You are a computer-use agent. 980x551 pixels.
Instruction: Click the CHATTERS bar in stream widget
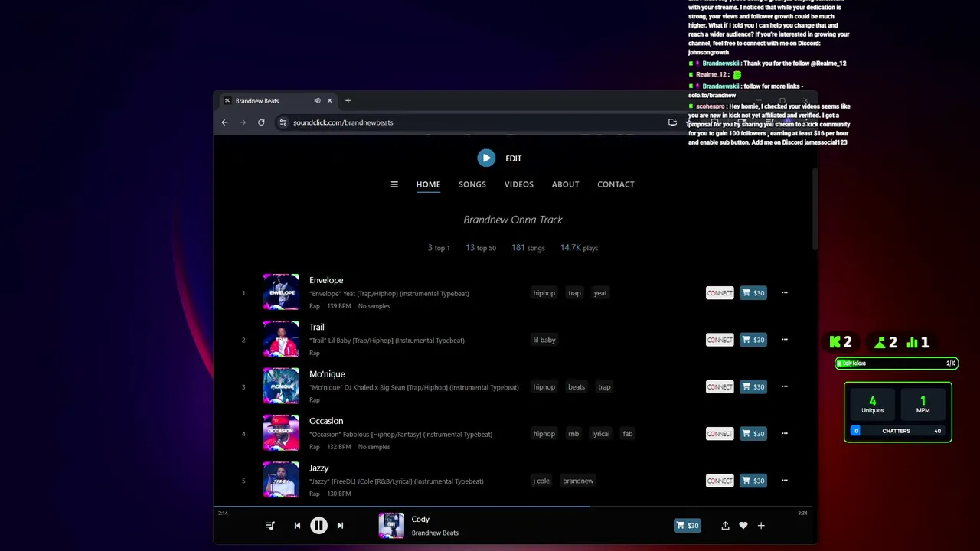click(x=897, y=431)
